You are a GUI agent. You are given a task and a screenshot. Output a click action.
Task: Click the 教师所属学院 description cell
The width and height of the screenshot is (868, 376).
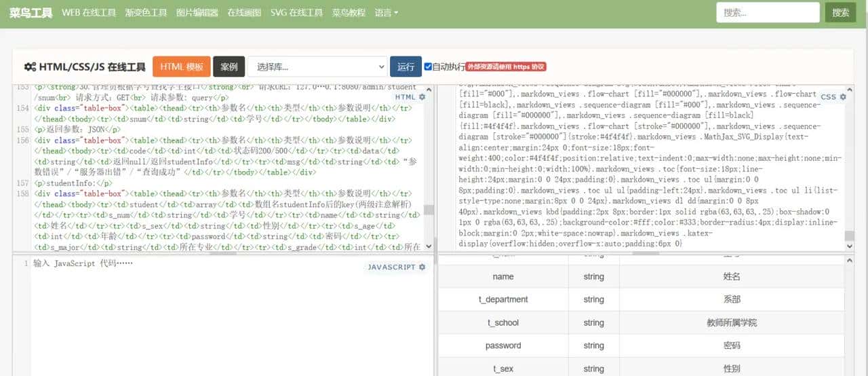pyautogui.click(x=732, y=323)
